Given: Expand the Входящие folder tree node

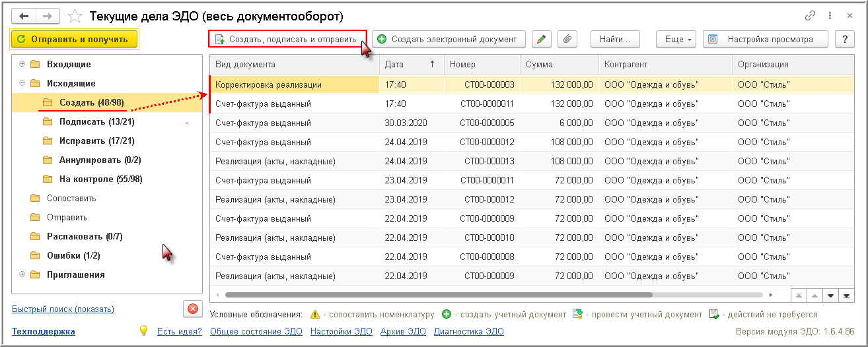Looking at the screenshot, I should coord(22,65).
